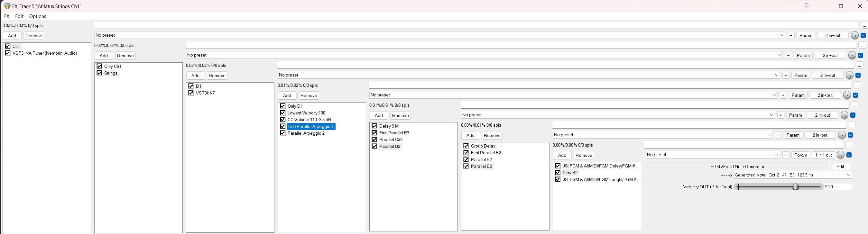The height and width of the screenshot is (234, 868).
Task: Open the Edit menu
Action: (19, 16)
